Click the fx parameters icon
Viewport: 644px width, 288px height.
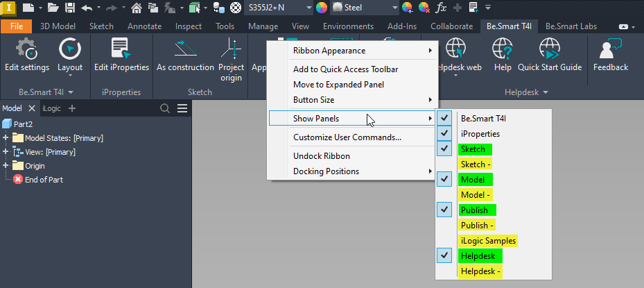[440, 8]
